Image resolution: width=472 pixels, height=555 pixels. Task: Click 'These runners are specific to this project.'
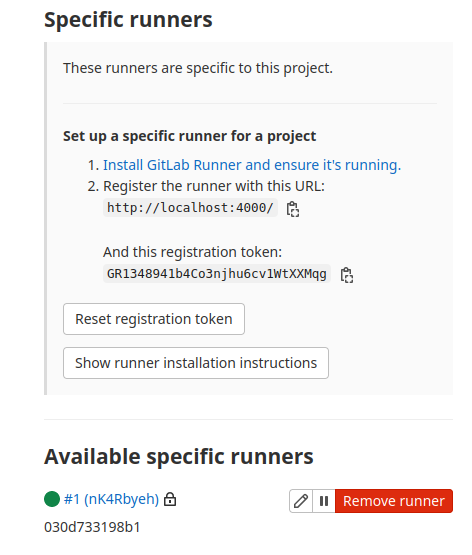click(198, 68)
